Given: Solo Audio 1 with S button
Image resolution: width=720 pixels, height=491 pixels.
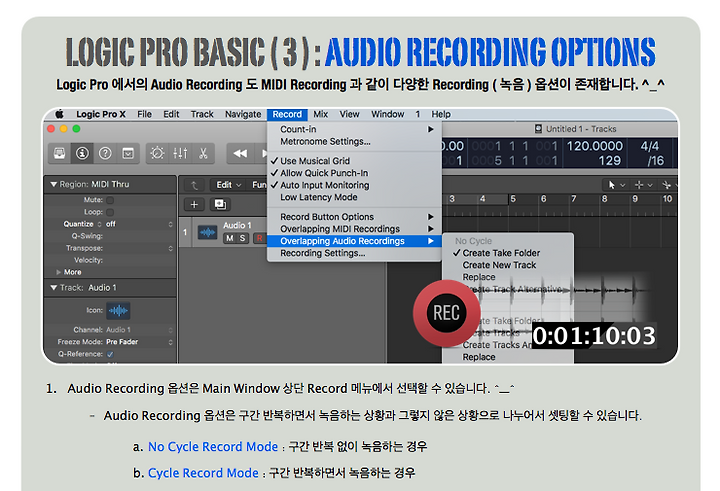Looking at the screenshot, I should pos(242,238).
